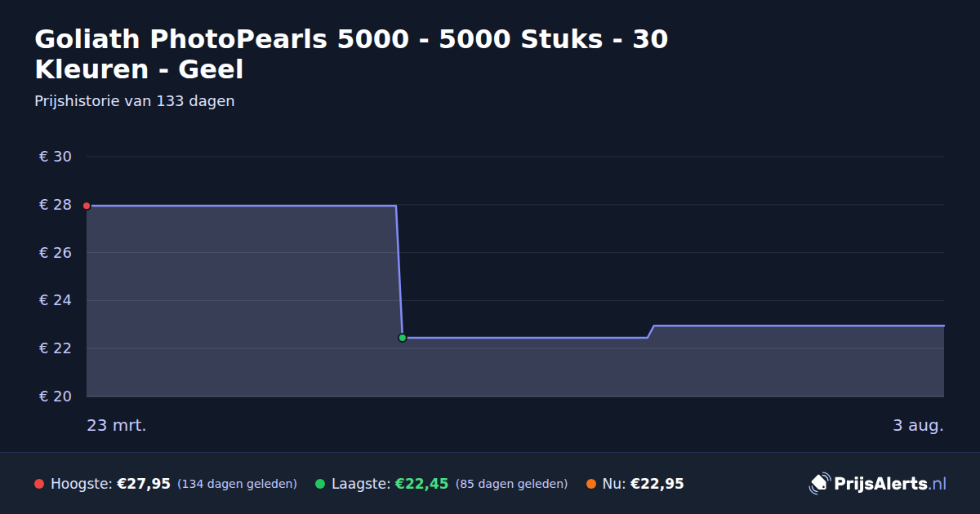Click the € 26 axis label

(56, 253)
